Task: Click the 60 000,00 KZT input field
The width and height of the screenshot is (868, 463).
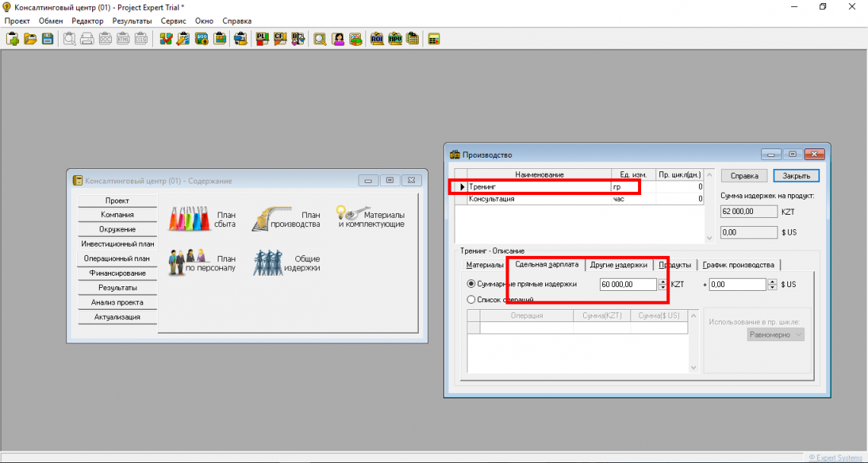Action: [x=627, y=284]
